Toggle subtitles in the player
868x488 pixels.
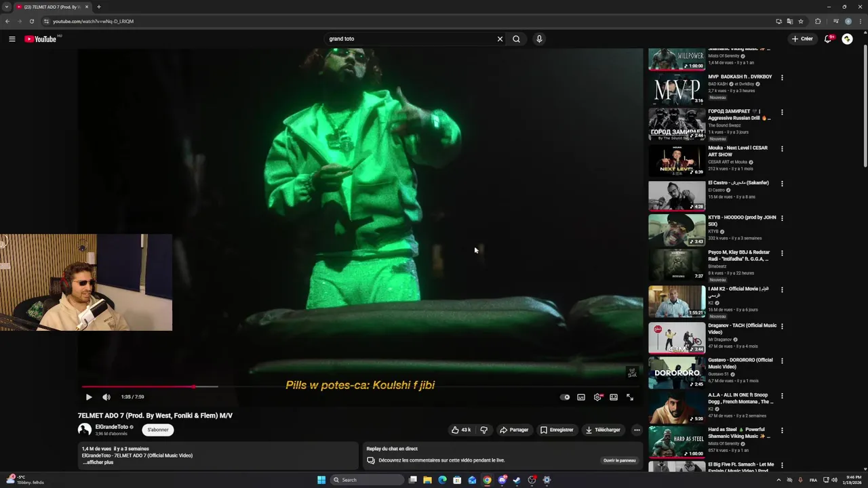coord(581,397)
